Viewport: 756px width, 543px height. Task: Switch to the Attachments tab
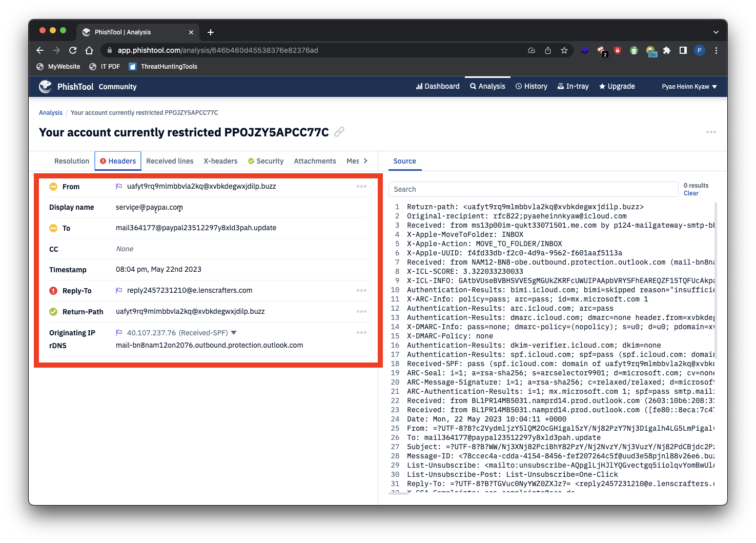pos(315,161)
